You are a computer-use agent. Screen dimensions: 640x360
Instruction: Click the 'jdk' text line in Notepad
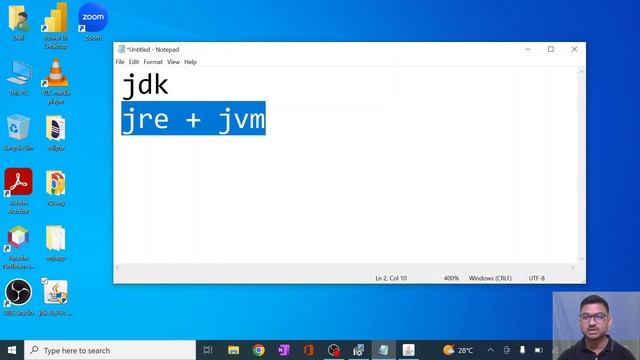point(145,86)
